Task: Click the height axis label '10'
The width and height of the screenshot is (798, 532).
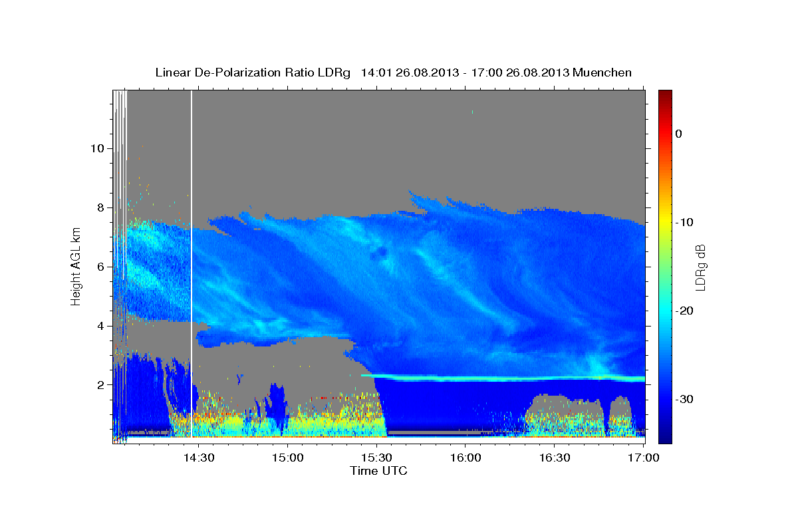Action: (x=96, y=148)
